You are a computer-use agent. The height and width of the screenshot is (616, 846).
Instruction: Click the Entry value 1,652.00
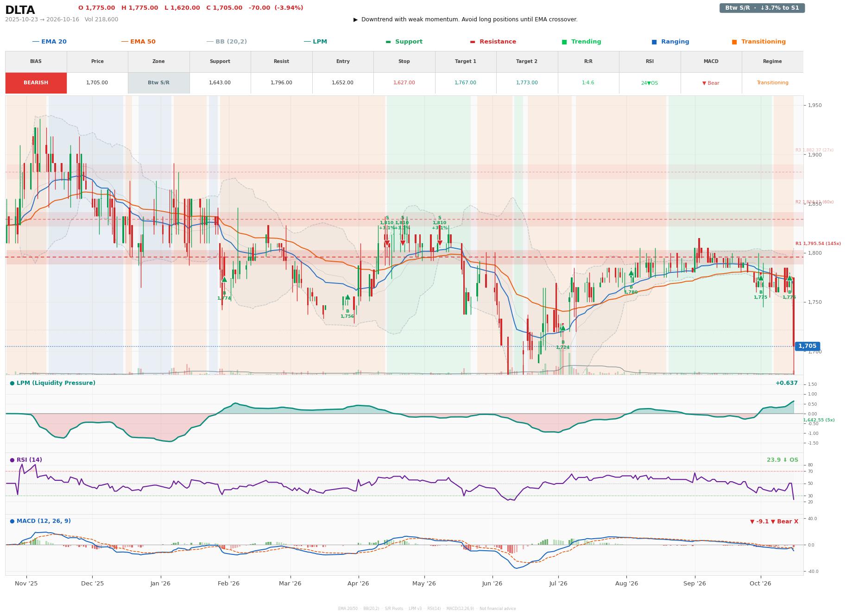point(343,83)
